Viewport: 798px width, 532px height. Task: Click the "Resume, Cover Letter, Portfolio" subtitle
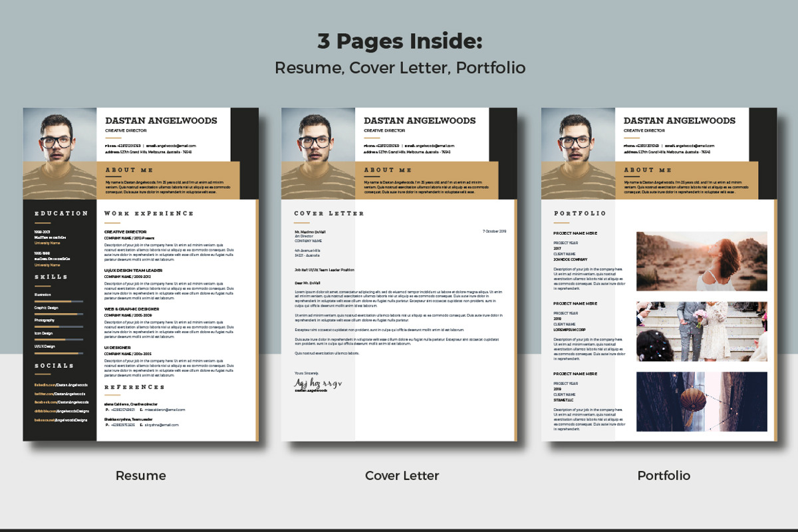(x=400, y=68)
